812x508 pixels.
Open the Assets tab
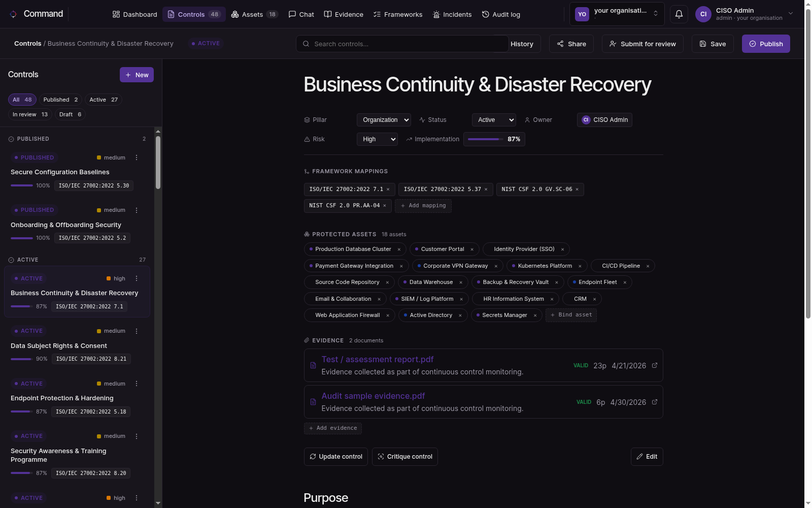click(254, 14)
